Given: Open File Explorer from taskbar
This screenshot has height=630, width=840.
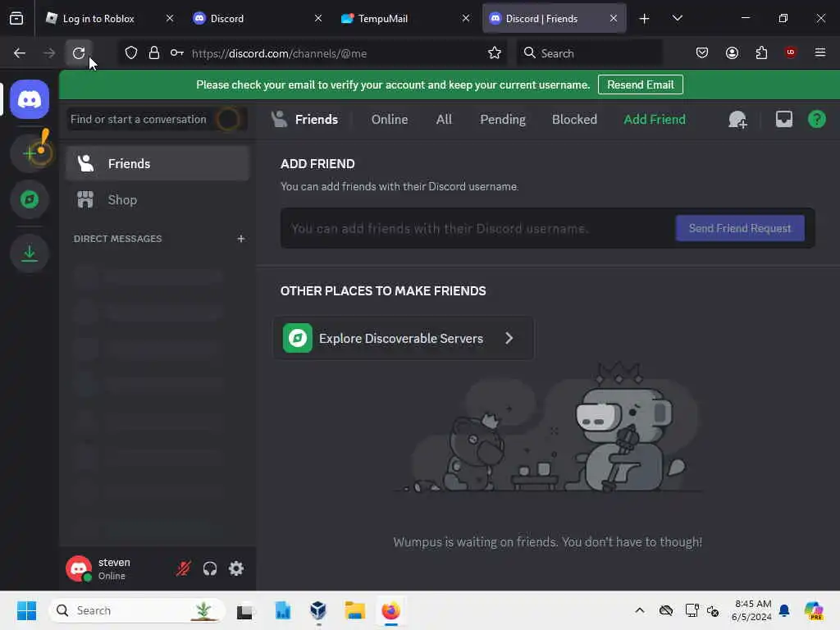Looking at the screenshot, I should 354,610.
